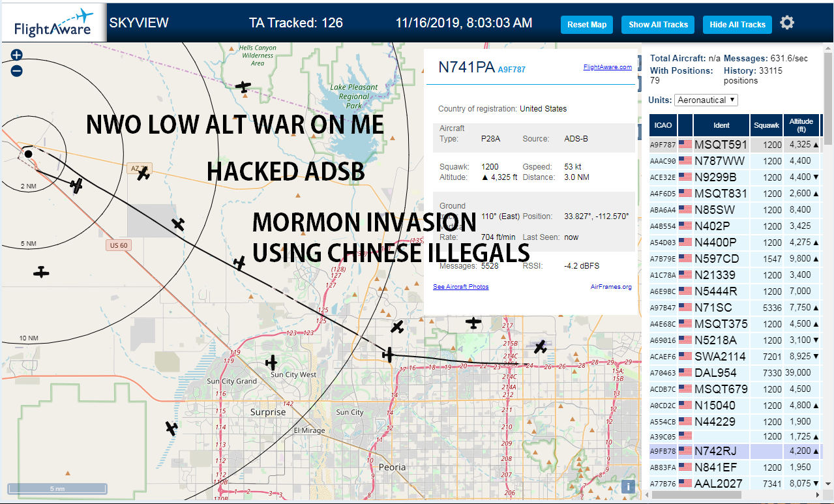This screenshot has height=504, width=834.
Task: Click the receiver location dot on the map
Action: point(28,153)
